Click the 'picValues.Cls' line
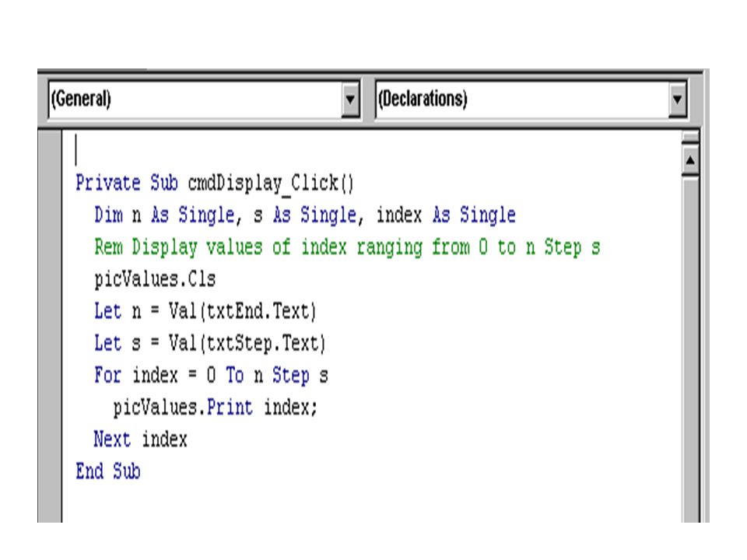The width and height of the screenshot is (747, 560). 155,279
